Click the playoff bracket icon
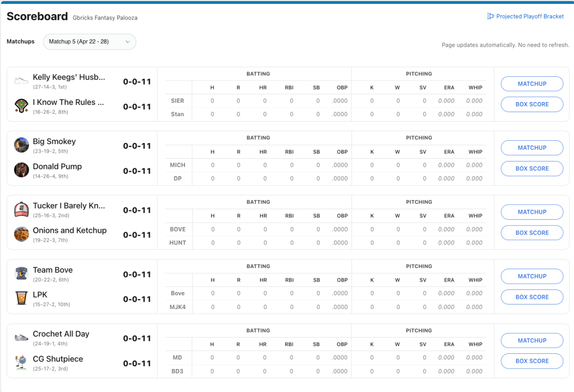This screenshot has height=392, width=574. [490, 17]
